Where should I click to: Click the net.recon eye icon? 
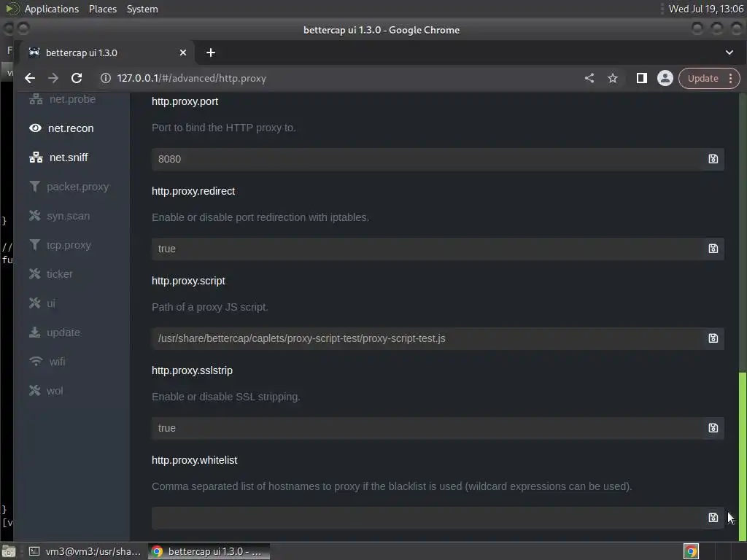tap(35, 128)
